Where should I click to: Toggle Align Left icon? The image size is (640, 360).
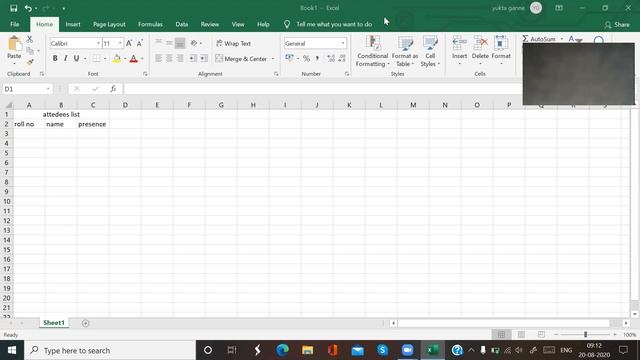[x=159, y=58]
